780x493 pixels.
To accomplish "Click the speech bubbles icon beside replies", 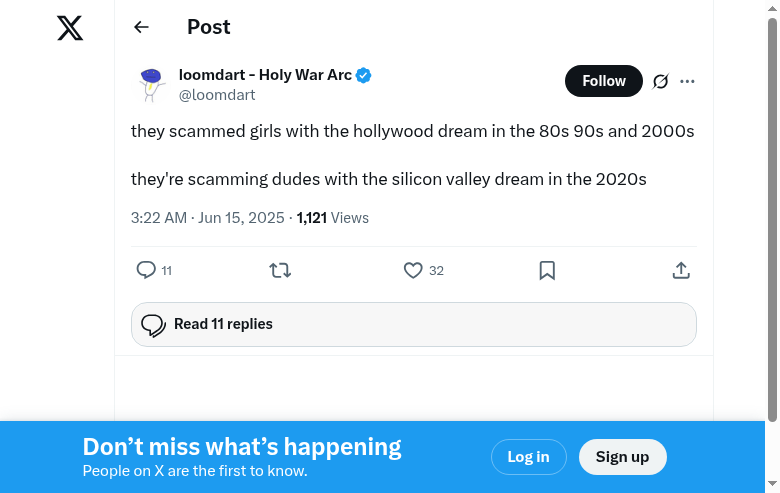I will [x=153, y=325].
